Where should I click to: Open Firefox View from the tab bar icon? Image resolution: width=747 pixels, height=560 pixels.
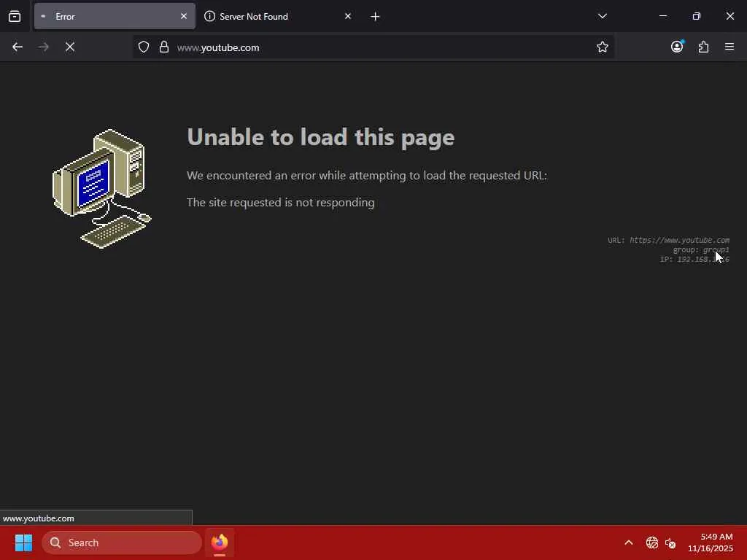coord(15,16)
